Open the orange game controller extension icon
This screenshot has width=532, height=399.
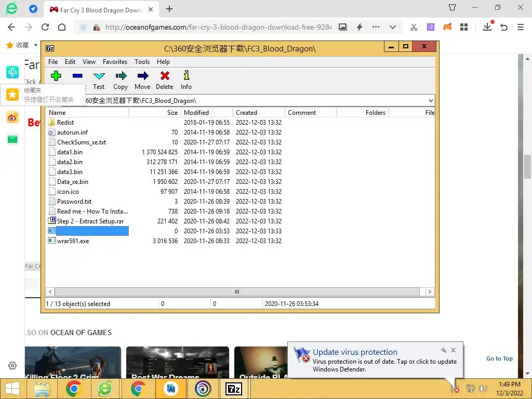coord(447,27)
